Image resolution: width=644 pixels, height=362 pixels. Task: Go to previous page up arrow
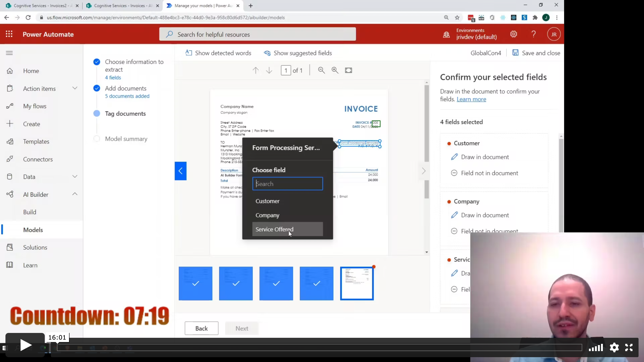[x=256, y=70]
